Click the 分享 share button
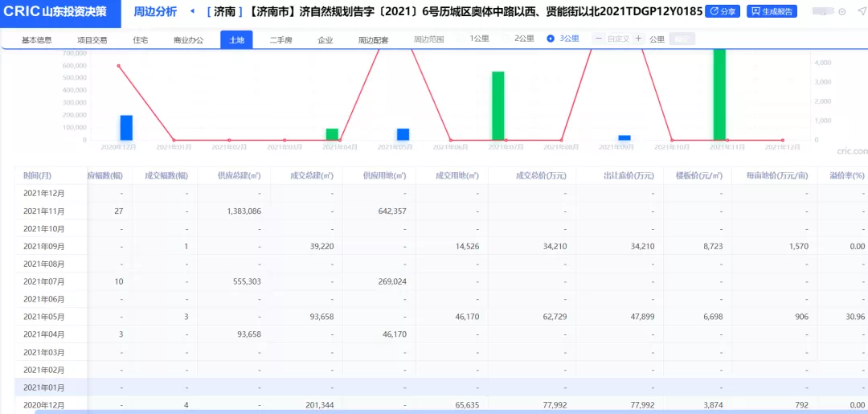Image resolution: width=868 pixels, height=414 pixels. click(722, 12)
